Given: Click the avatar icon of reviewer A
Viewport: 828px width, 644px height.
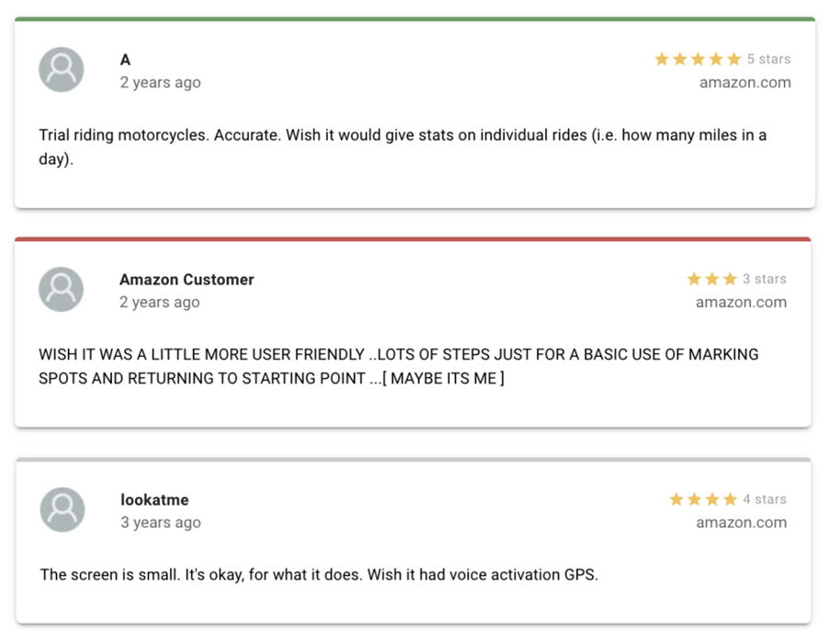Looking at the screenshot, I should 62,70.
